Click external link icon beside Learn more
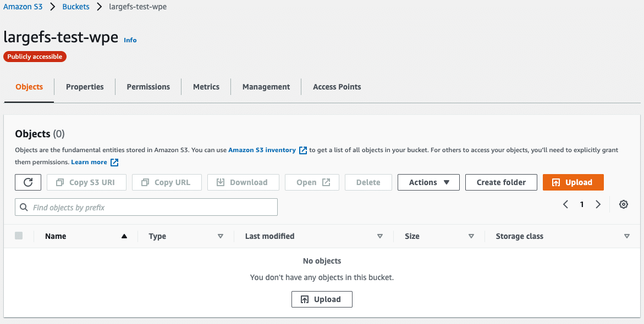The height and width of the screenshot is (324, 644). tap(114, 163)
